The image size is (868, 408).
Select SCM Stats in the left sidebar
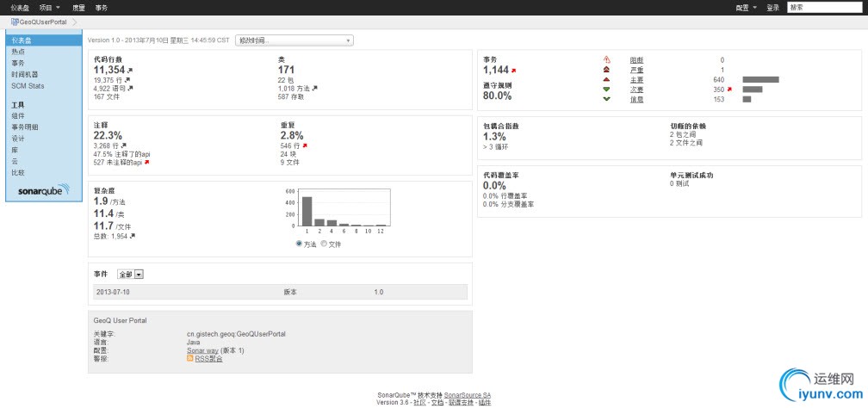[28, 86]
